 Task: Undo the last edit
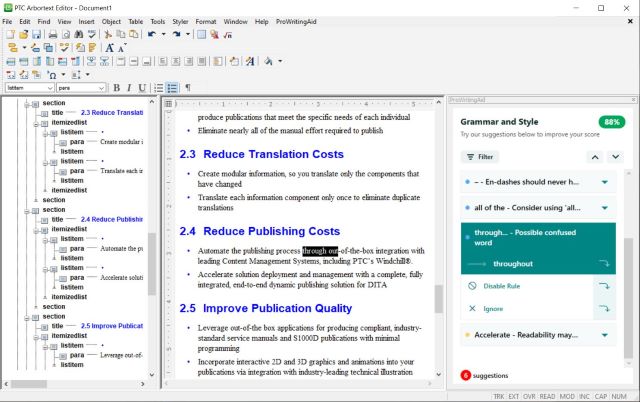[x=152, y=35]
